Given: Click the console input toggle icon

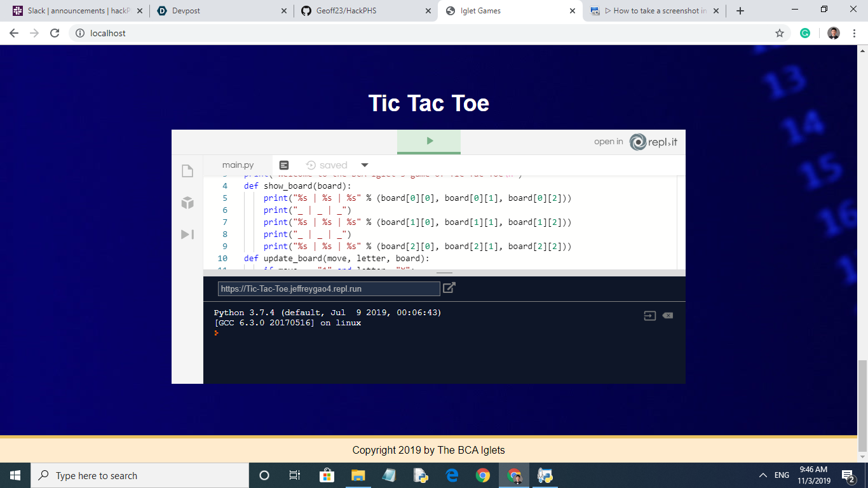Looking at the screenshot, I should (649, 316).
